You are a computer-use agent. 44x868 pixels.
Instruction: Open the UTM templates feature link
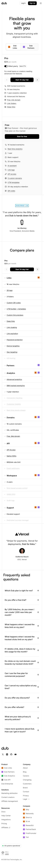coord(13,182)
